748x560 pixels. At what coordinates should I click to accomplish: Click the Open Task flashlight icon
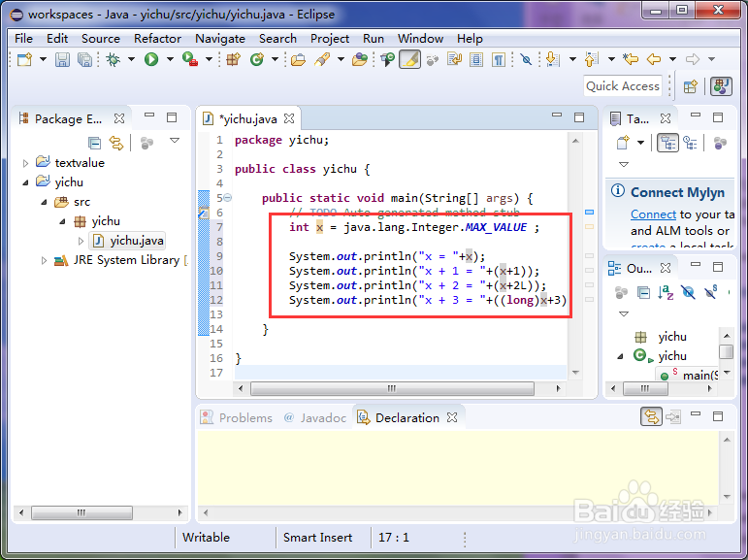coord(322,59)
